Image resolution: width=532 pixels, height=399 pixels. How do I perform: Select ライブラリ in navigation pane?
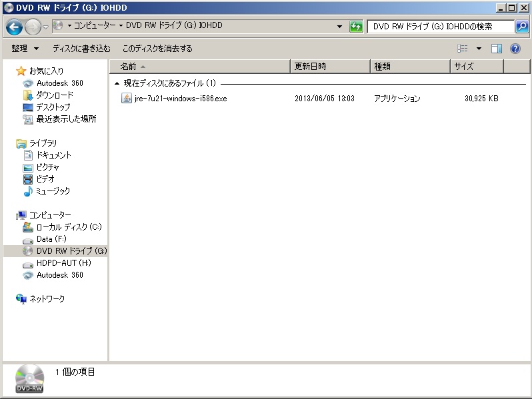(43, 143)
